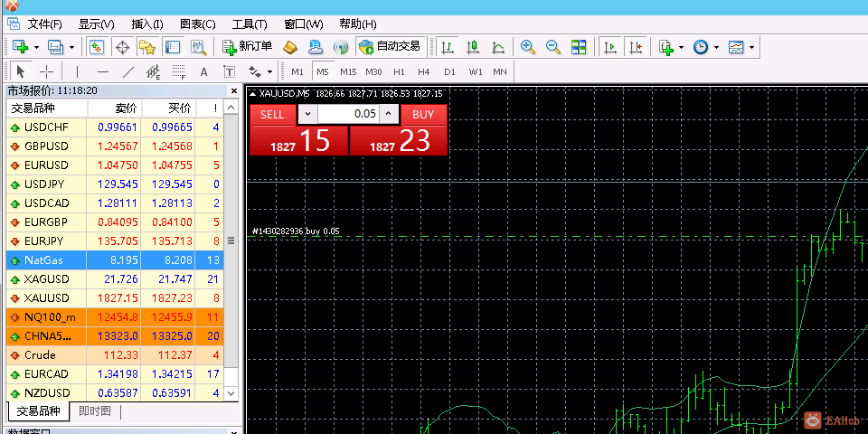This screenshot has height=434, width=868.
Task: Click the zoom in magnifier icon
Action: tap(528, 46)
